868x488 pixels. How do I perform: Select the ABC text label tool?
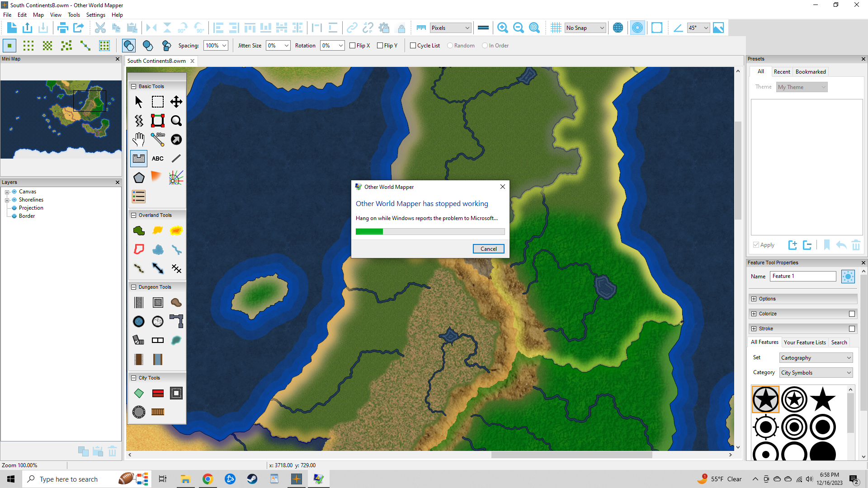coord(158,159)
